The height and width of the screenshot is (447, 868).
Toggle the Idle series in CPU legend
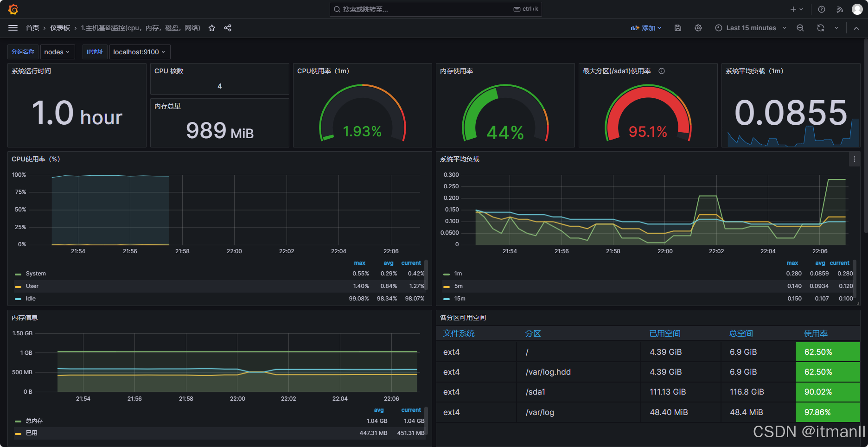pos(31,299)
